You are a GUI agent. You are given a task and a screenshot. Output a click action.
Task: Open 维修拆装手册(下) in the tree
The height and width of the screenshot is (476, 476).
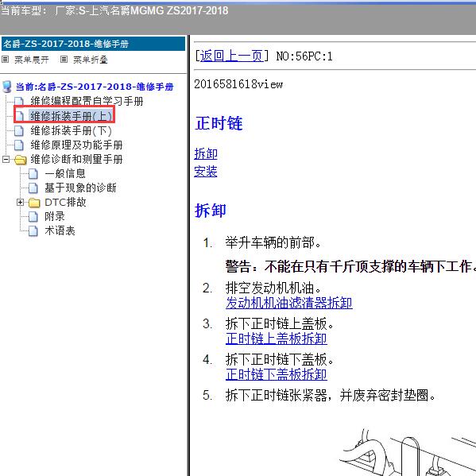point(71,130)
